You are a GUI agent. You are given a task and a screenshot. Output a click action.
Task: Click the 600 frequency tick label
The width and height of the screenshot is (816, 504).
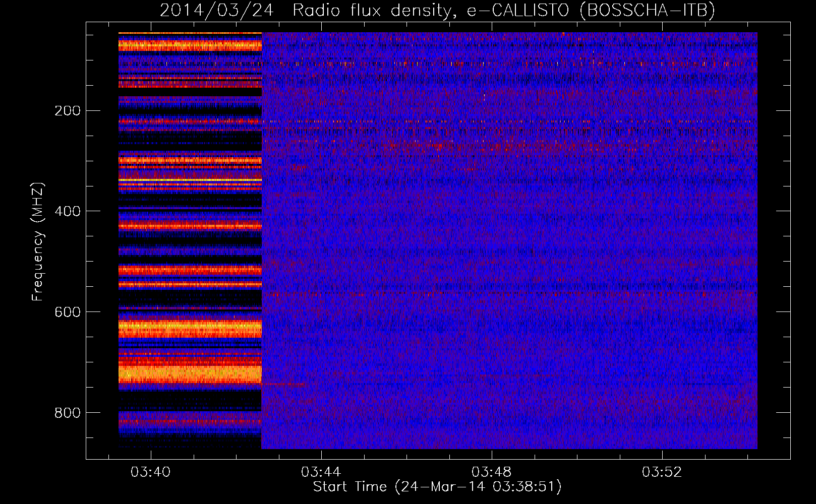68,312
